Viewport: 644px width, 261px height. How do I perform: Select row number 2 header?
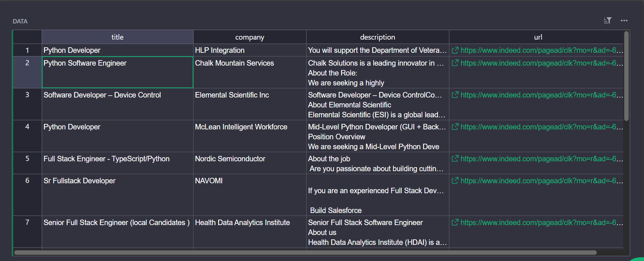(27, 72)
